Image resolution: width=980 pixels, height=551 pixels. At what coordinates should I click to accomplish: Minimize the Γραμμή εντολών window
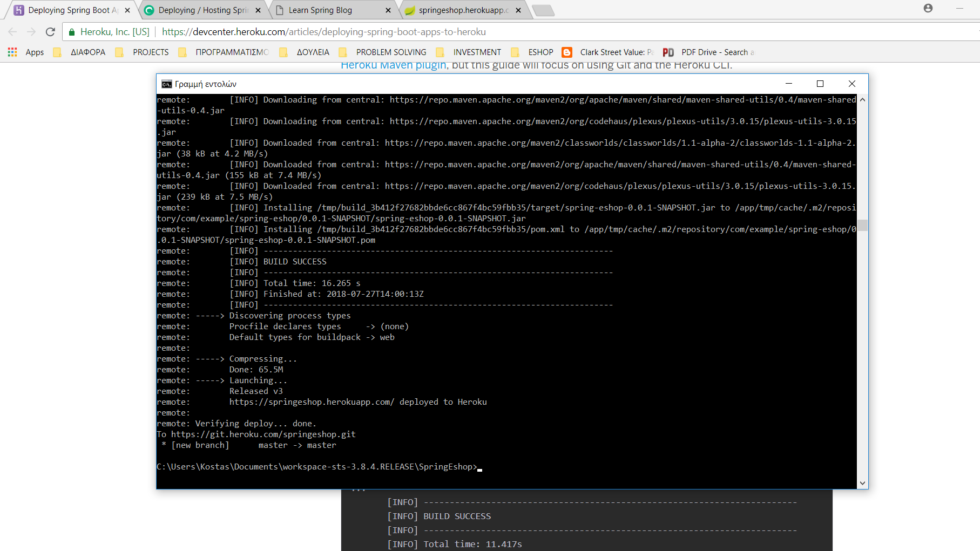(x=789, y=84)
